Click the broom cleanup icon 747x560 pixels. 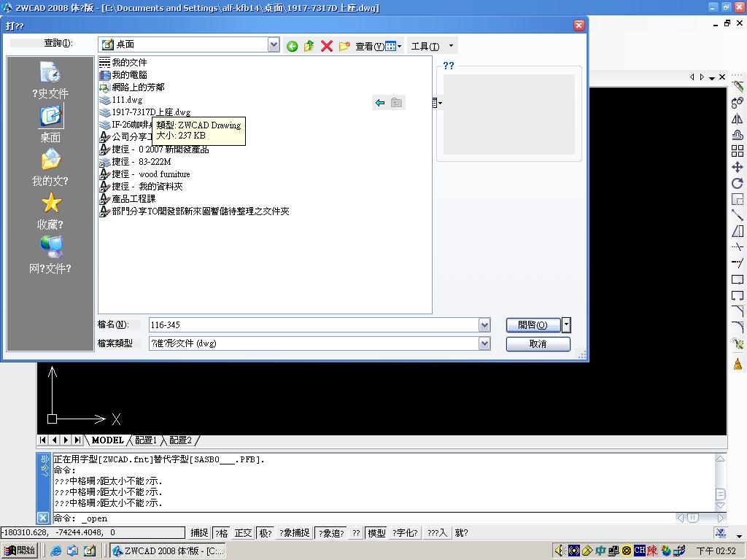(x=738, y=365)
